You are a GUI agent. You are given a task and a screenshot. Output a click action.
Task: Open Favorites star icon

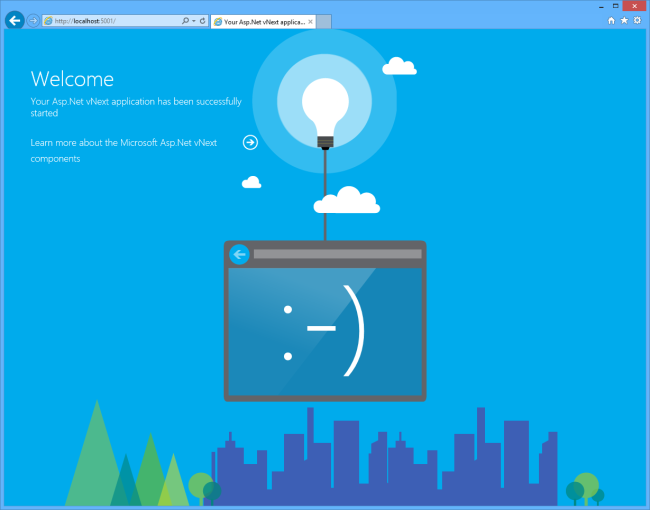coord(624,20)
